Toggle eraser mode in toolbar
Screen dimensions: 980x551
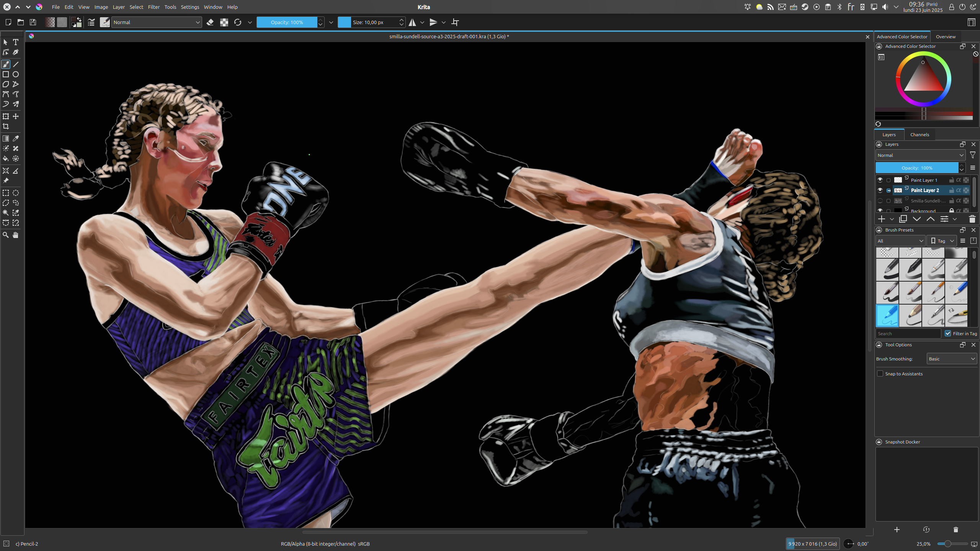pos(210,22)
